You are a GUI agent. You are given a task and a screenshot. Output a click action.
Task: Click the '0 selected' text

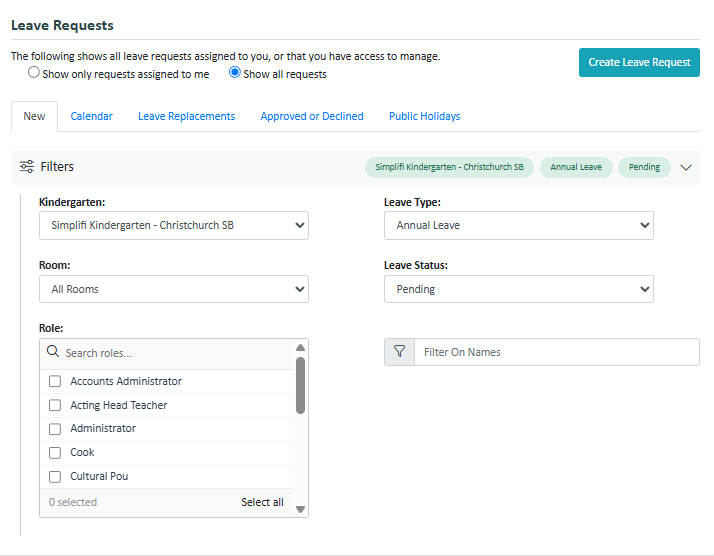[73, 502]
